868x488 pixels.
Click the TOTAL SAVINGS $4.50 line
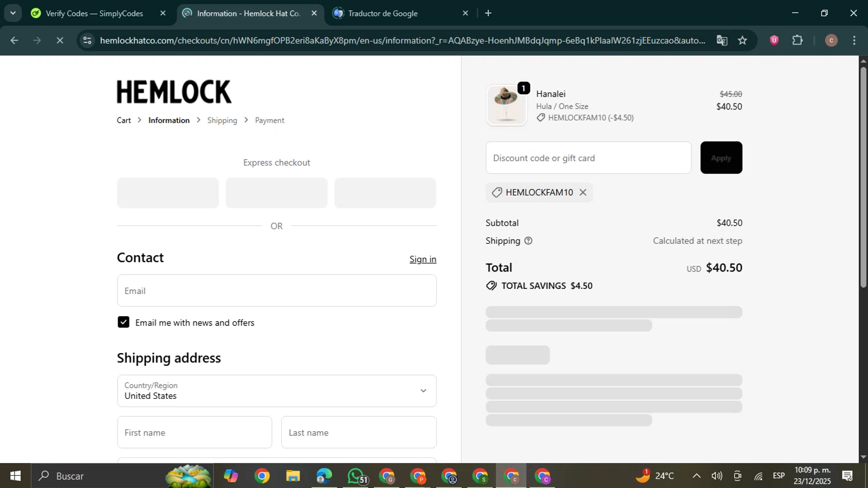[x=539, y=286]
